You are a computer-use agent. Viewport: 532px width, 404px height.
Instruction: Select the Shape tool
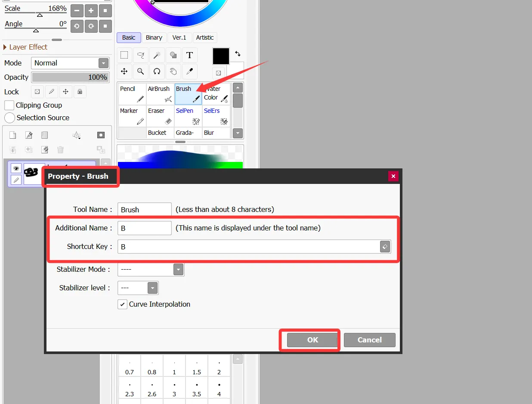(173, 55)
